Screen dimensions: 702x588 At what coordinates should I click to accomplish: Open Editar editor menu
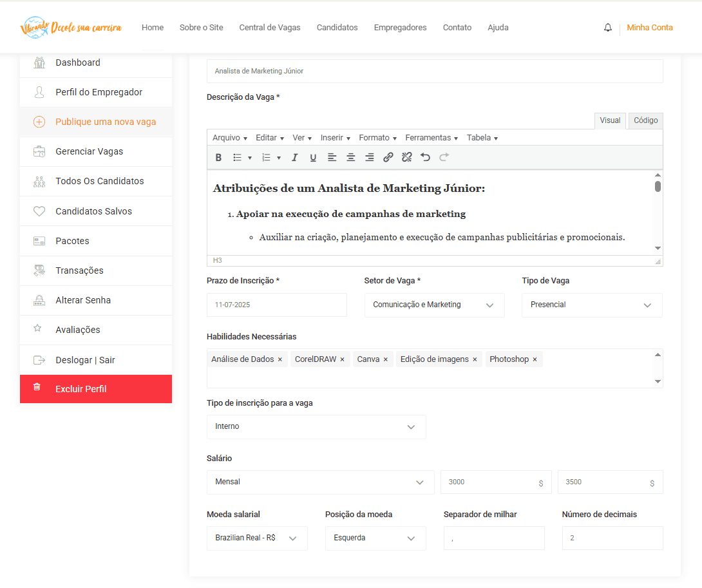[269, 138]
